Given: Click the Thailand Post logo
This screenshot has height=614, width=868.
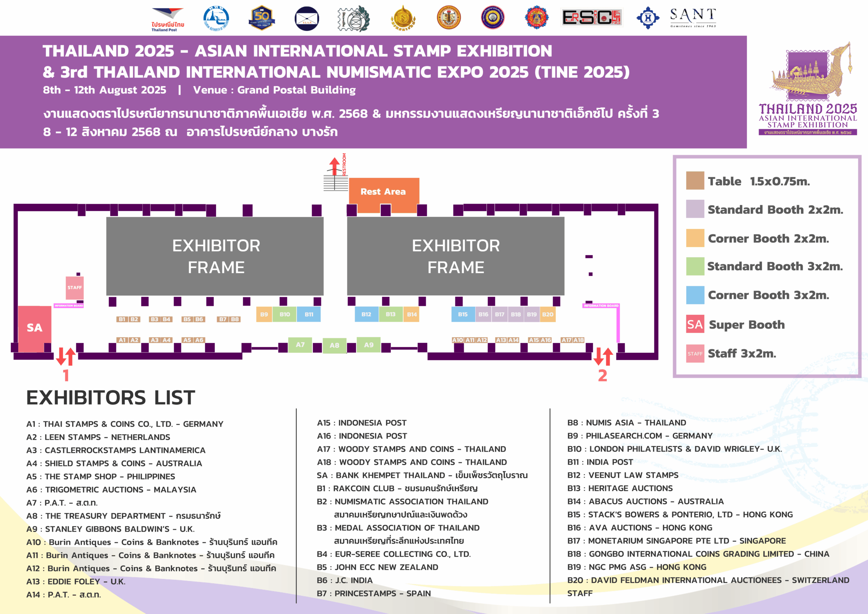Looking at the screenshot, I should point(167,19).
